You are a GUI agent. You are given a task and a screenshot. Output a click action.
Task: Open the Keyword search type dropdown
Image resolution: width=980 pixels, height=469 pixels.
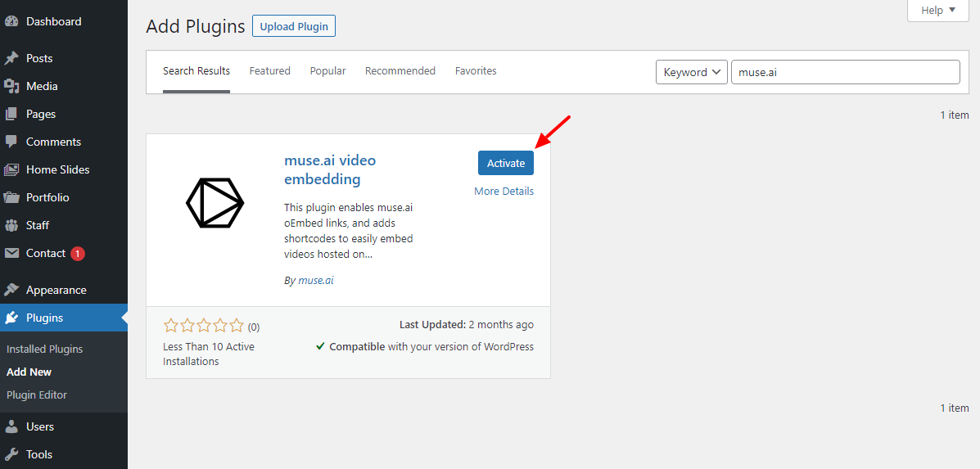pos(692,72)
